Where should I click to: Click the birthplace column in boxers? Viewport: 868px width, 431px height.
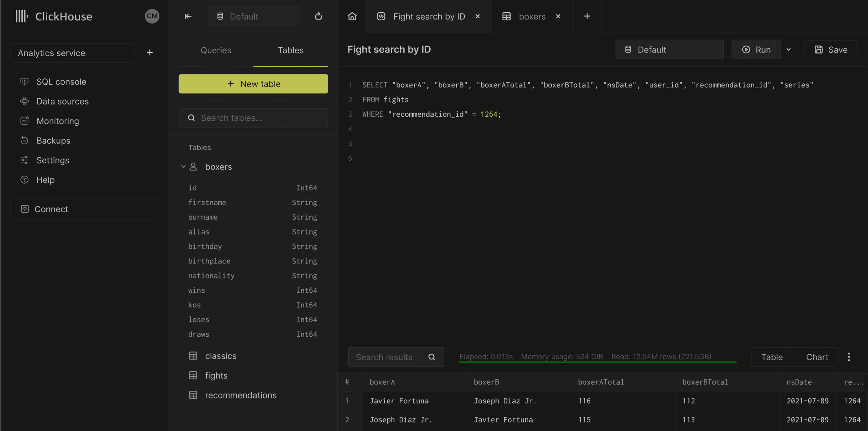point(253,261)
